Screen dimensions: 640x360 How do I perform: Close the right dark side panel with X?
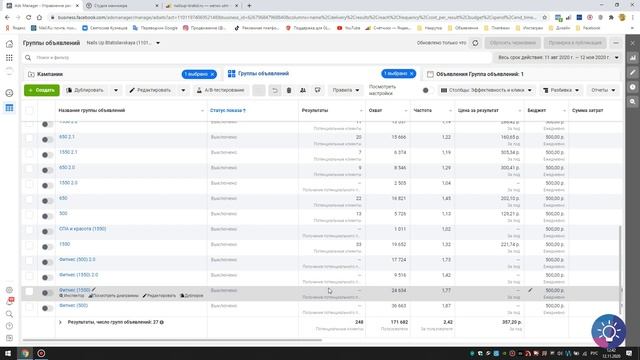click(x=633, y=43)
